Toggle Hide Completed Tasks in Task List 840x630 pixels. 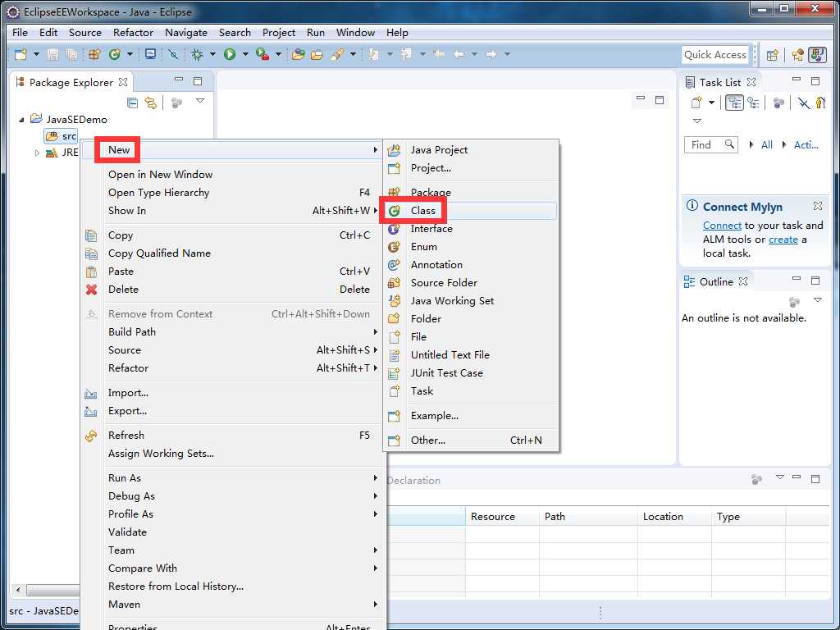point(803,103)
